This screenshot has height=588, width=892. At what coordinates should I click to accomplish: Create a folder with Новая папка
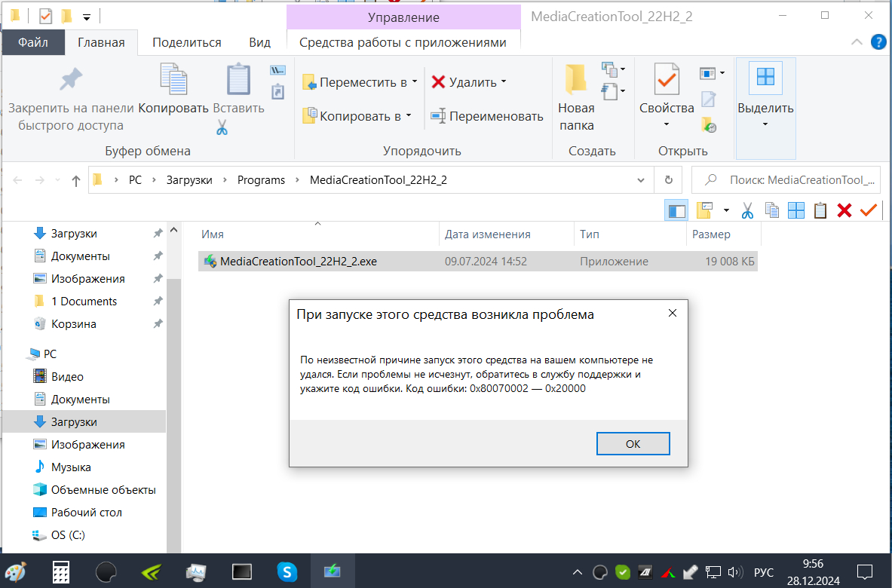coord(576,96)
